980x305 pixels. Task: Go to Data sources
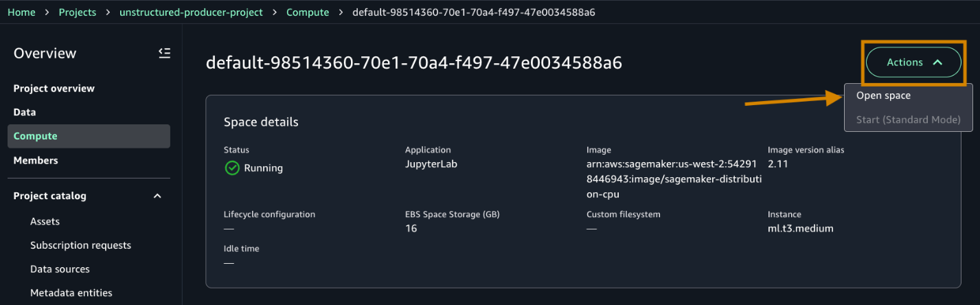point(60,269)
